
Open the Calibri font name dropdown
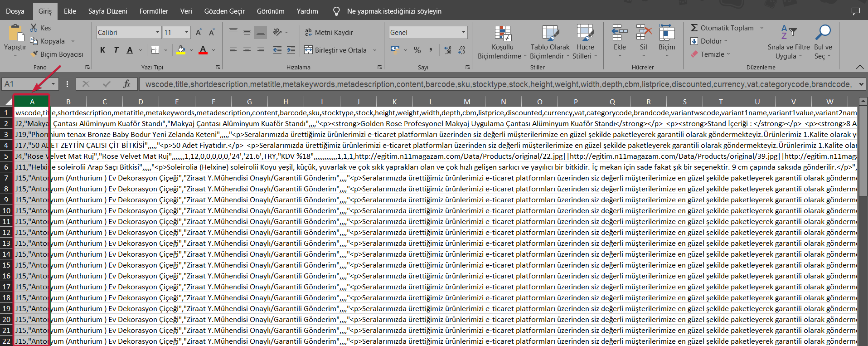point(158,32)
